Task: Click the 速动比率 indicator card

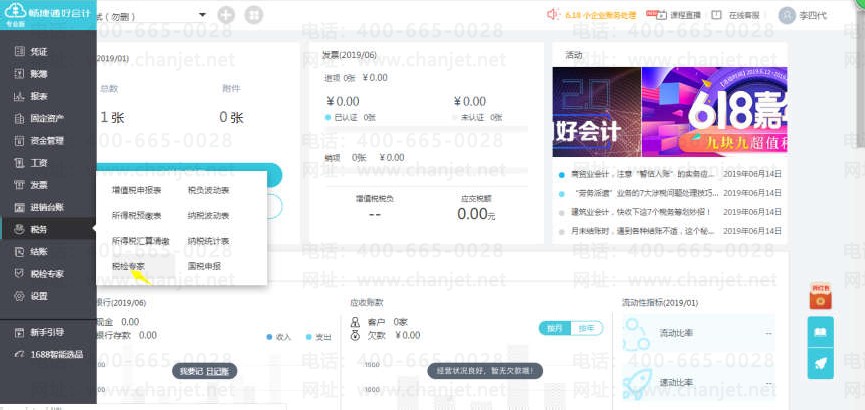Action: [698, 382]
